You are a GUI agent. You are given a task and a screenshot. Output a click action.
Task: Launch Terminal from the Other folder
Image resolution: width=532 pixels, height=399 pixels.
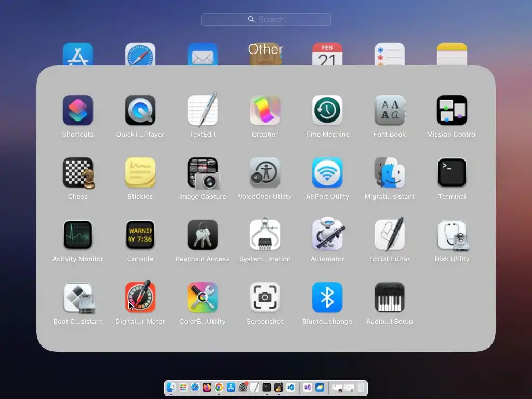pos(452,172)
